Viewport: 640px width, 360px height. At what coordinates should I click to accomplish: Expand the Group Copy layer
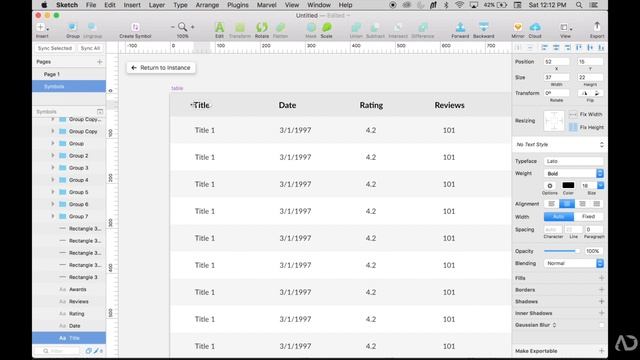tap(53, 131)
